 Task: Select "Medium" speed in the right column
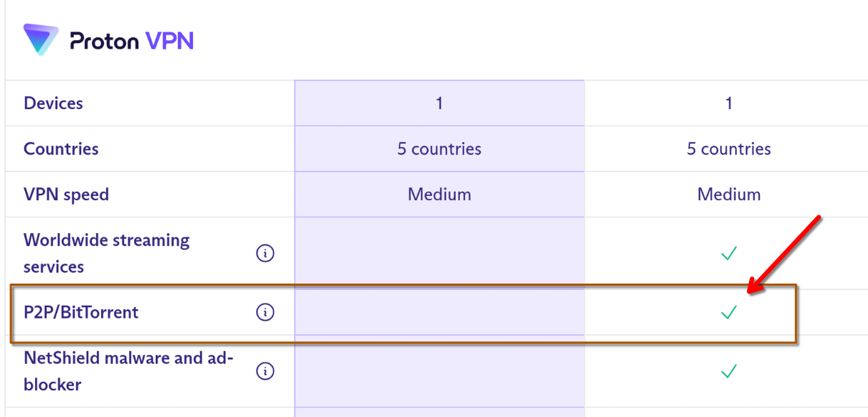[x=729, y=195]
